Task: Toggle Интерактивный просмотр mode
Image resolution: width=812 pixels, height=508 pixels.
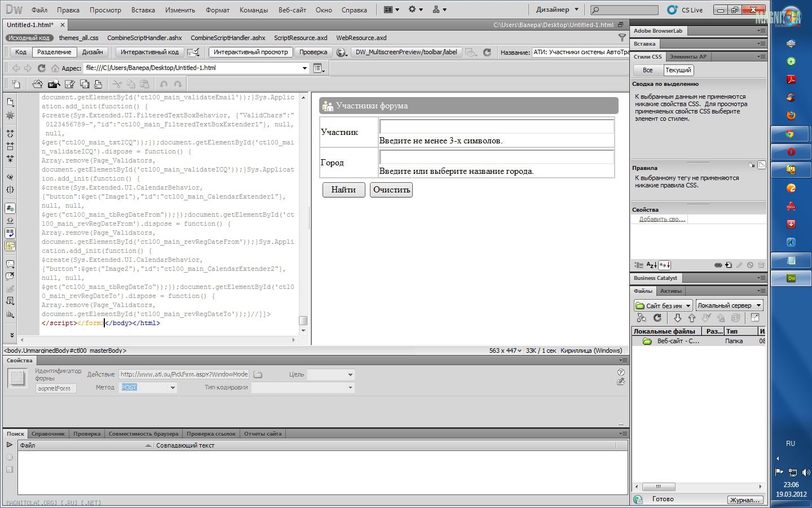Action: 251,52
